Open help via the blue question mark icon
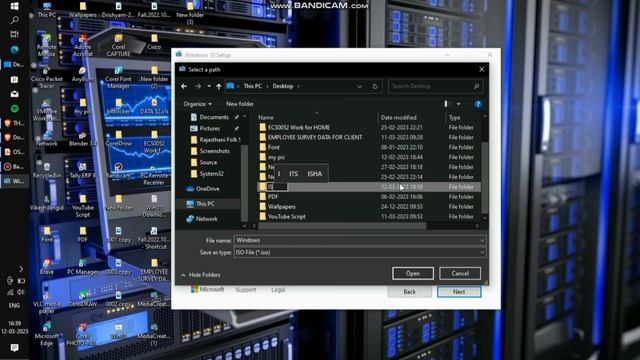 (478, 104)
